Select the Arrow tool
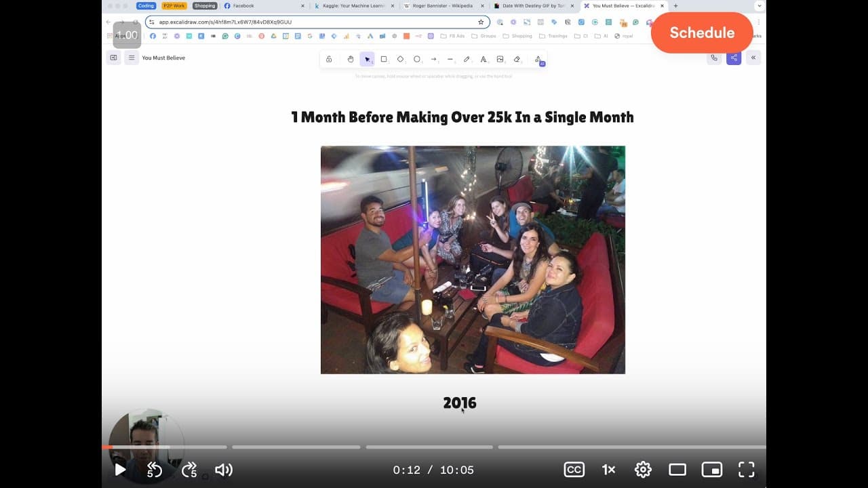This screenshot has height=488, width=868. [x=434, y=59]
